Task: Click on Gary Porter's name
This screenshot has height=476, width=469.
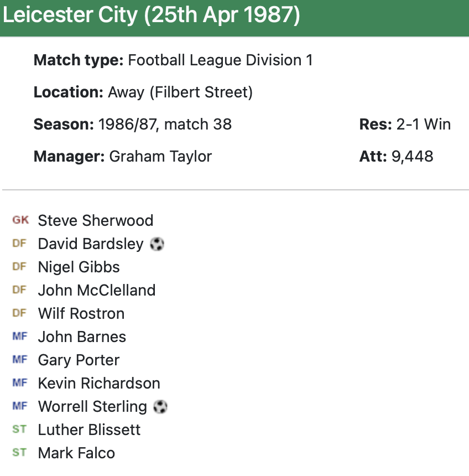Action: point(79,360)
